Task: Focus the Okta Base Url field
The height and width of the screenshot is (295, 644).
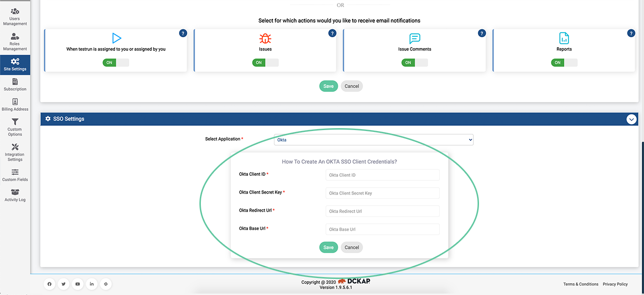Action: click(x=382, y=229)
